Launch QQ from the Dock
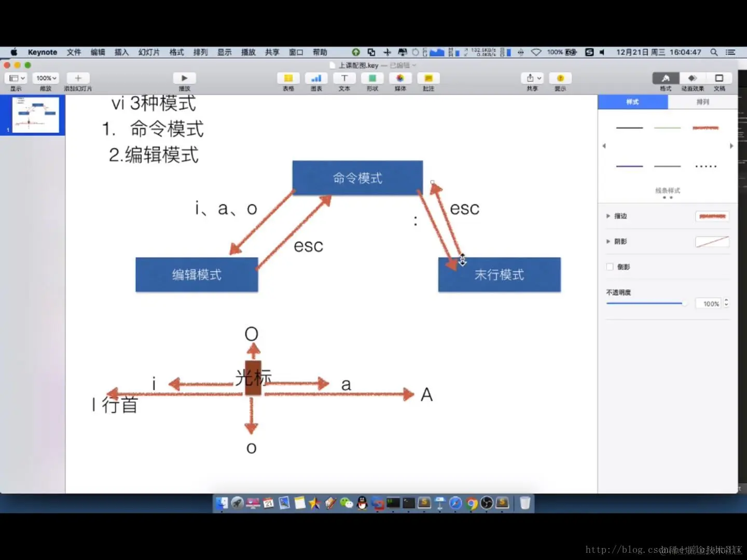This screenshot has width=747, height=560. pos(362,503)
